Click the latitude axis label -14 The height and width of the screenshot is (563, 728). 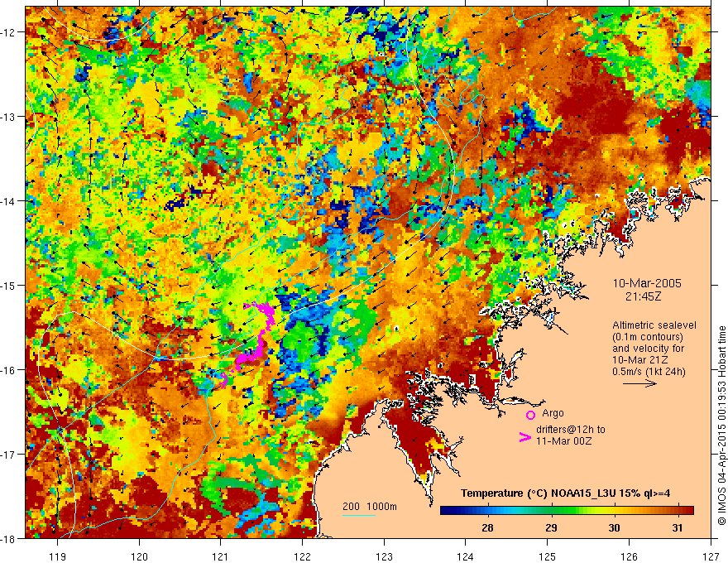9,201
